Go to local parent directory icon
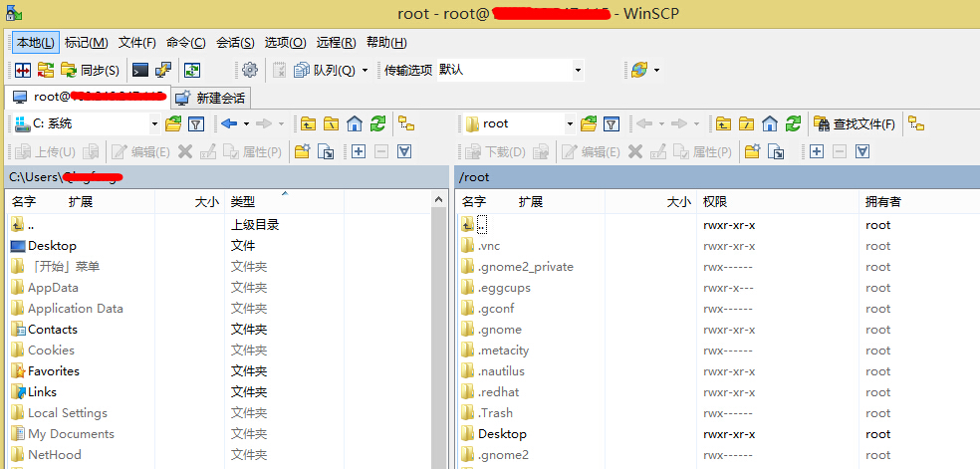The height and width of the screenshot is (469, 980). pyautogui.click(x=308, y=123)
